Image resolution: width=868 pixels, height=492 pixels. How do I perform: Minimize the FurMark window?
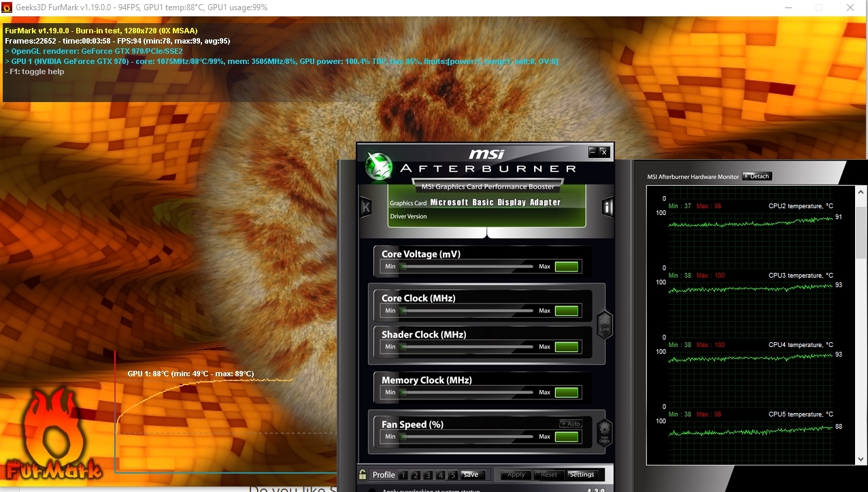click(788, 7)
